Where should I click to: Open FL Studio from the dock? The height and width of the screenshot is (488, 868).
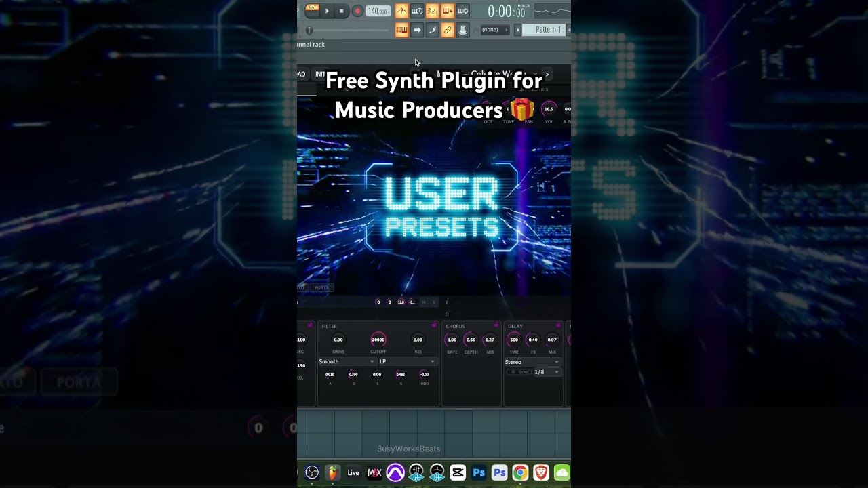(332, 473)
